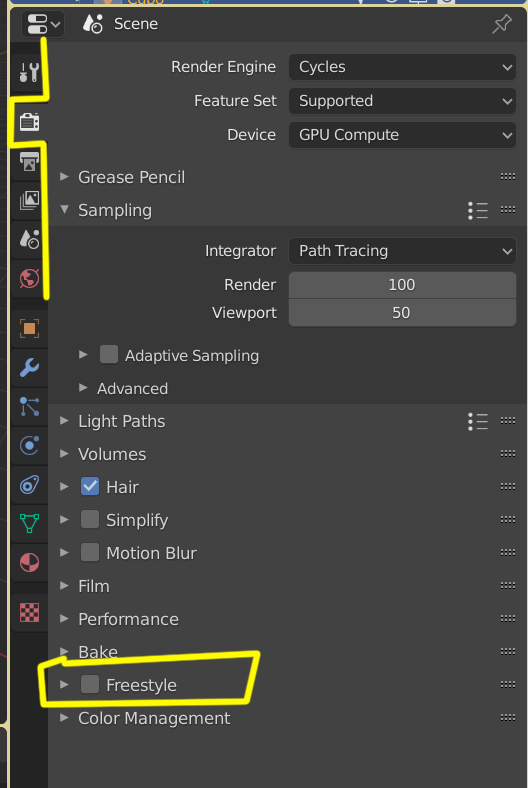Click the Render samples field
Viewport: 528px width, 788px height.
402,285
